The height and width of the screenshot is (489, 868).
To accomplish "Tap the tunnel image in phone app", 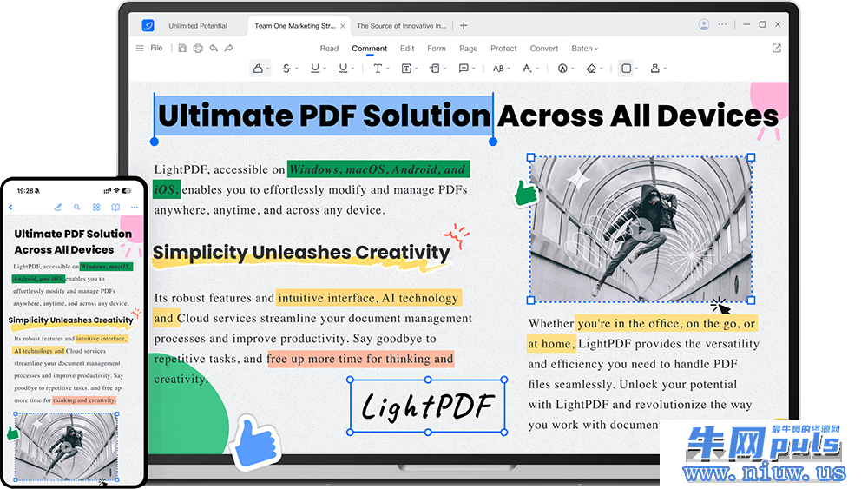I will coord(67,446).
